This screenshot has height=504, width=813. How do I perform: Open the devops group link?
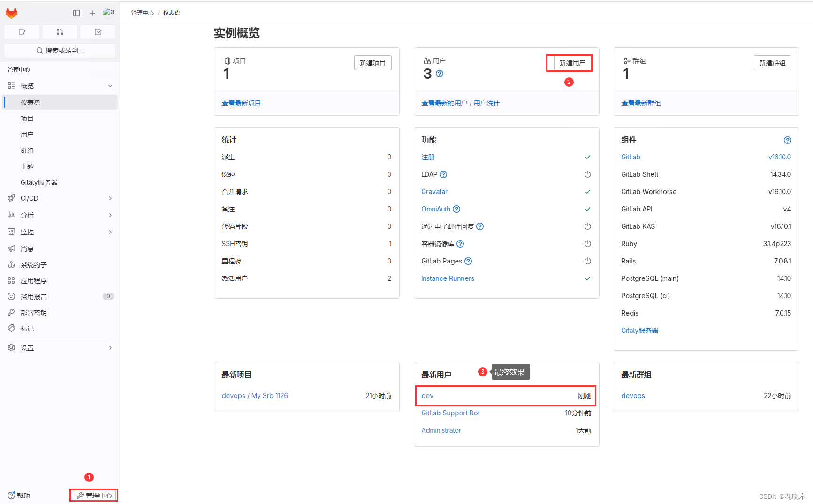[633, 396]
